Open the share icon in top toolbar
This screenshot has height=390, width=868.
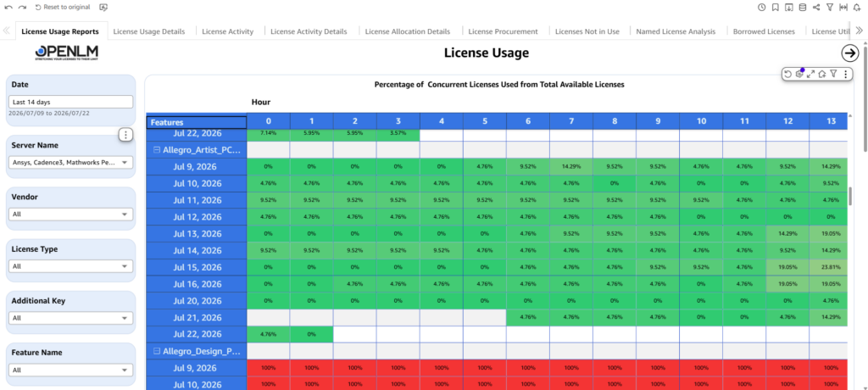[816, 7]
